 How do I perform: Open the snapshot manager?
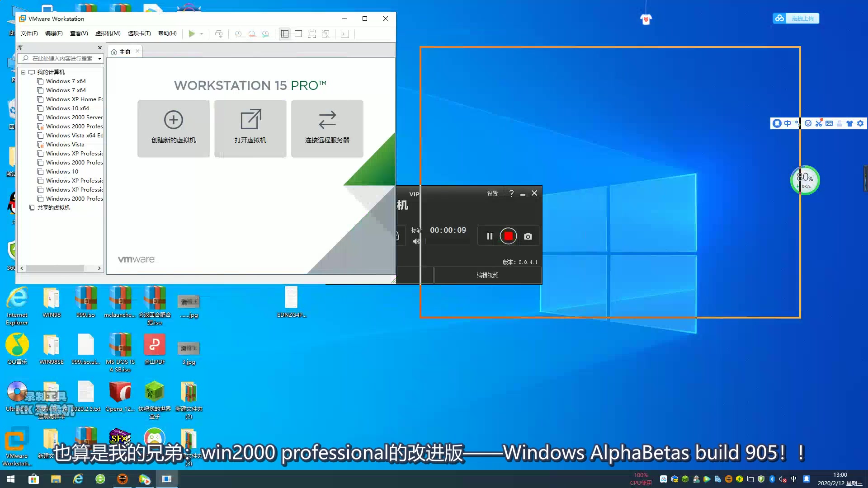(x=265, y=33)
